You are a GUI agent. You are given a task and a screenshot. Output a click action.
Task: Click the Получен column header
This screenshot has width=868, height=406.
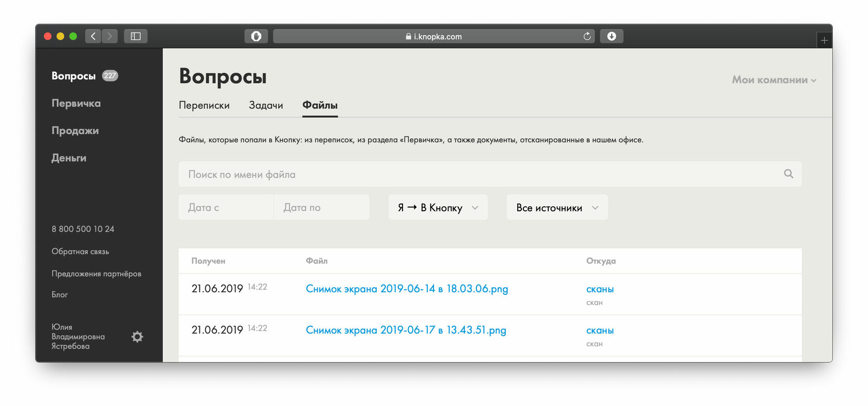pos(208,261)
